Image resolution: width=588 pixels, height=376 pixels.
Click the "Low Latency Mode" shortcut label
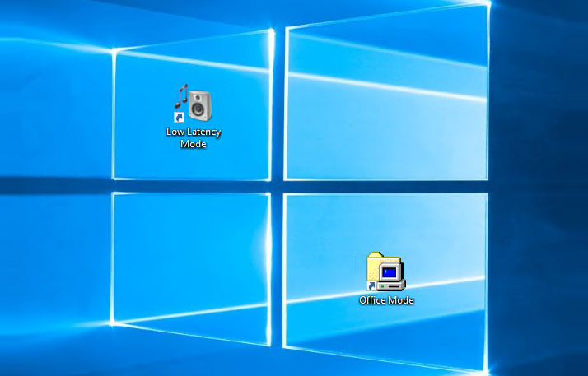point(194,138)
